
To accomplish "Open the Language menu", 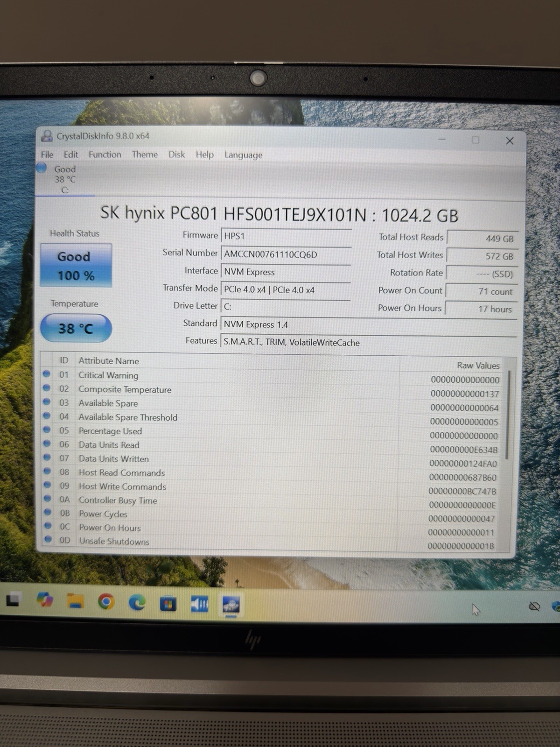I will pyautogui.click(x=243, y=155).
